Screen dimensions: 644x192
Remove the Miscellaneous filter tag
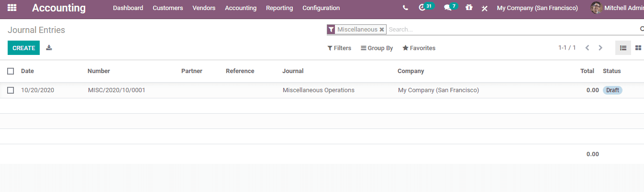pyautogui.click(x=382, y=30)
